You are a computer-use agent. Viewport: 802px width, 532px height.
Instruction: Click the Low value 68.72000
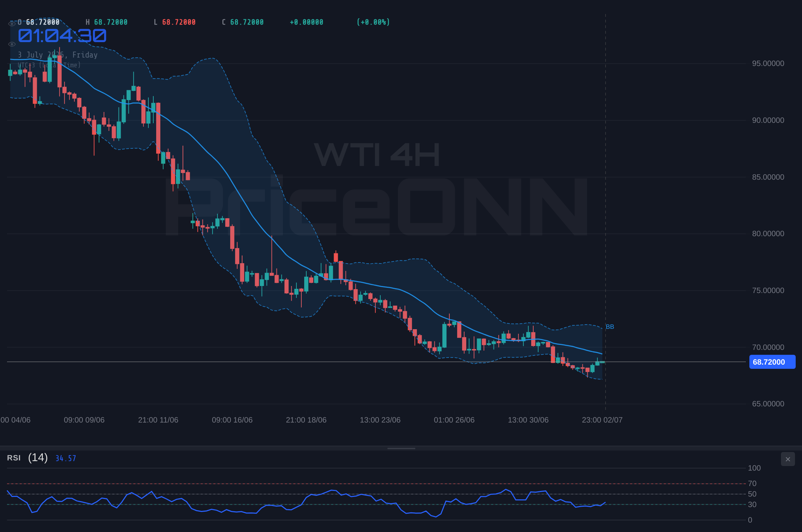(x=179, y=22)
